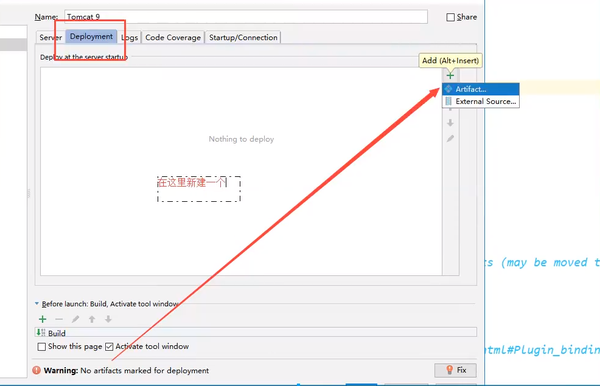Image resolution: width=600 pixels, height=386 pixels.
Task: Click the pencil edit icon beside deploy list
Action: click(450, 138)
